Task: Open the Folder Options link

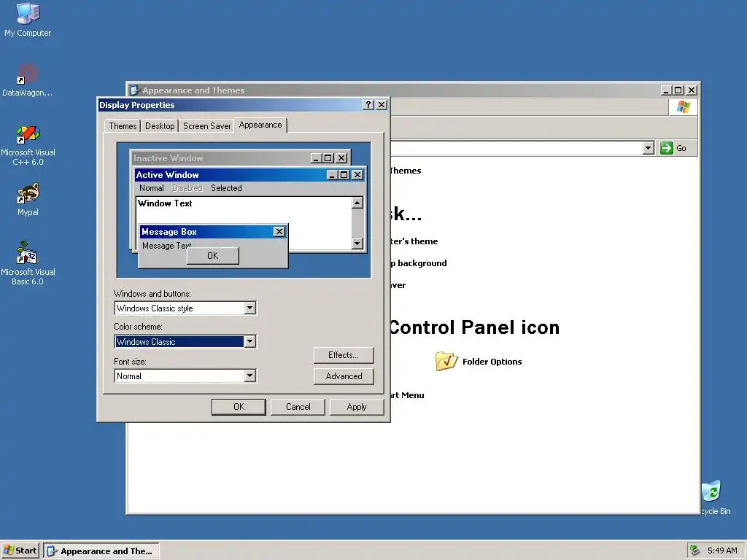Action: coord(492,362)
